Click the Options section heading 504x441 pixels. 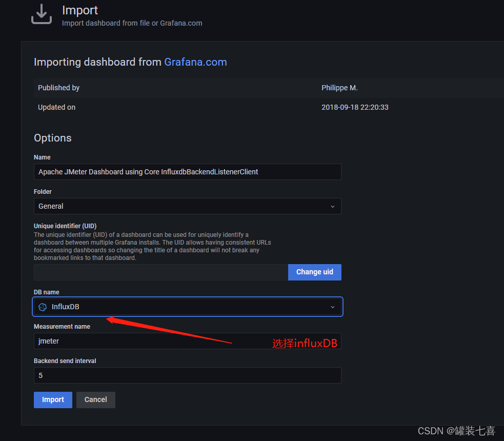tap(53, 138)
